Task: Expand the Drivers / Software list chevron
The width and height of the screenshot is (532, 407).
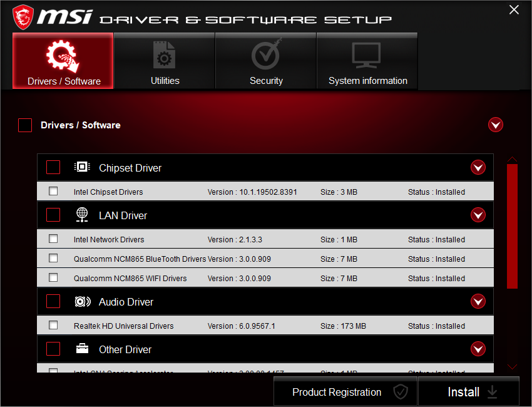Action: (496, 125)
